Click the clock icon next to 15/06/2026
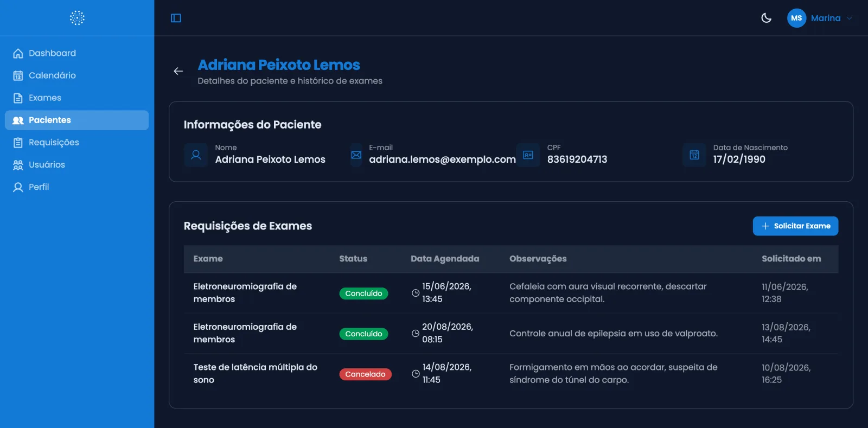This screenshot has height=428, width=868. 416,293
